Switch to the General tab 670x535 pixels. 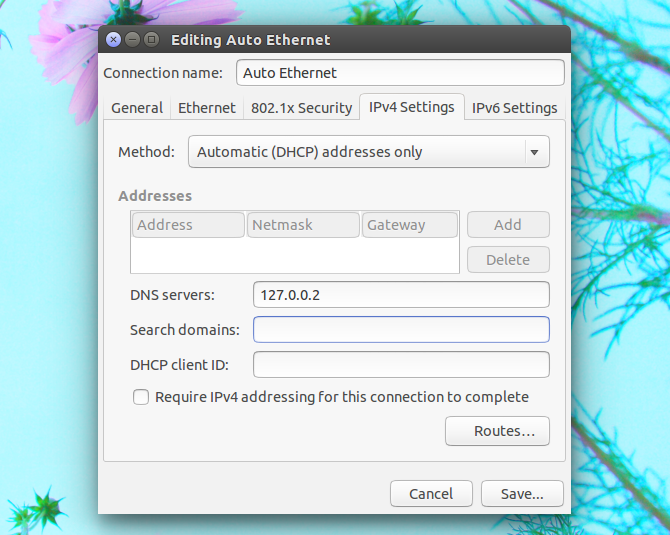tap(137, 108)
